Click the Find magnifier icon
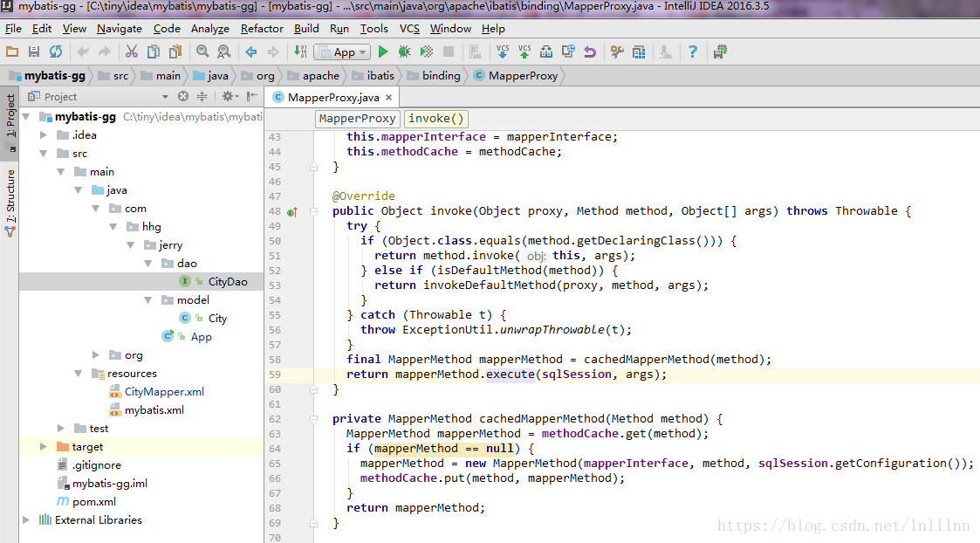Image resolution: width=980 pixels, height=543 pixels. pos(202,52)
